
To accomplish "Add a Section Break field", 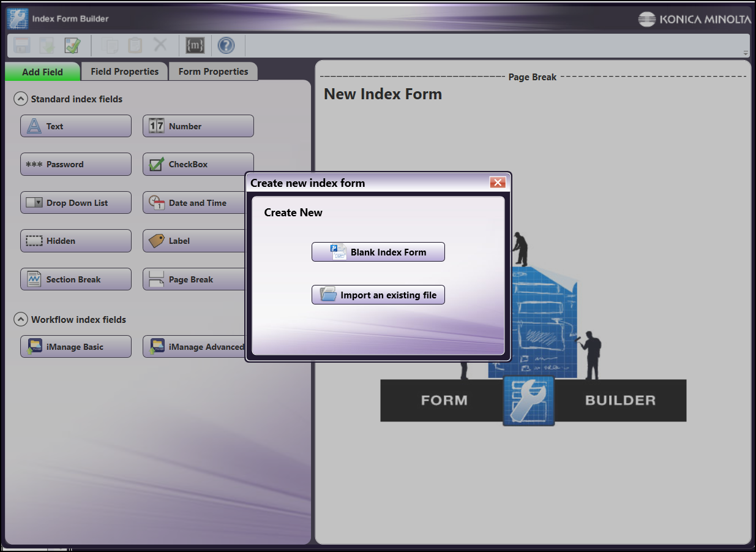I will tap(75, 279).
